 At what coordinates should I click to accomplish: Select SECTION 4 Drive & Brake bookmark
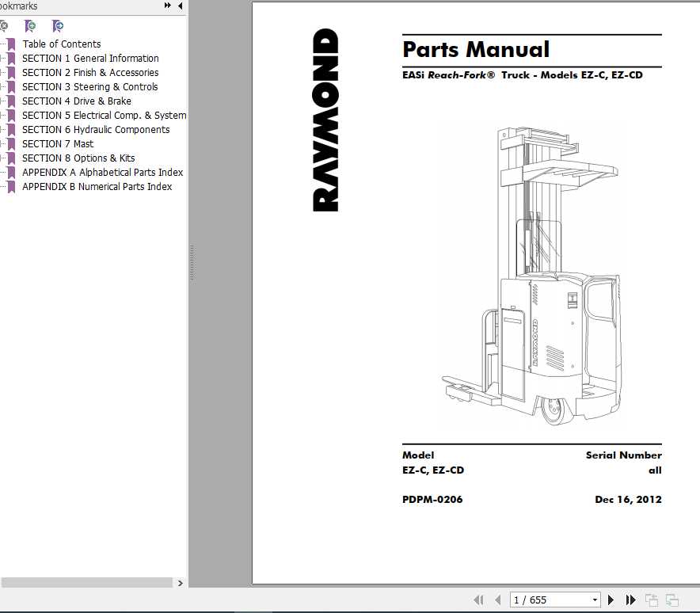(x=76, y=101)
